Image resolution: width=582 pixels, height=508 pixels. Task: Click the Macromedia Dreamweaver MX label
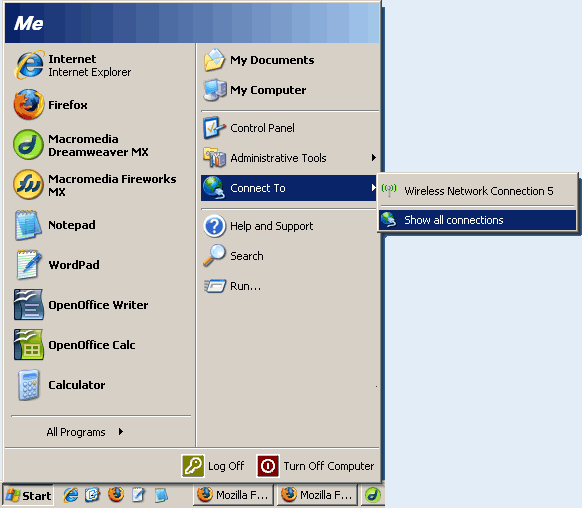(x=98, y=145)
